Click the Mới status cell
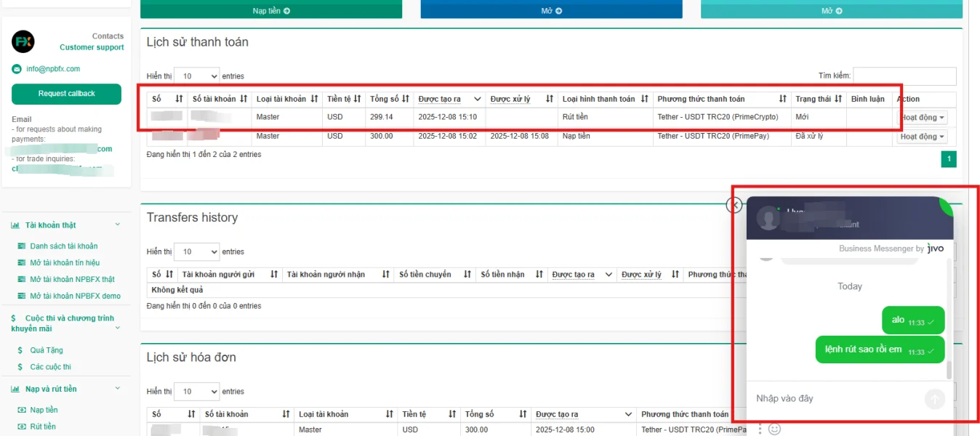This screenshot has height=436, width=980. (x=819, y=117)
